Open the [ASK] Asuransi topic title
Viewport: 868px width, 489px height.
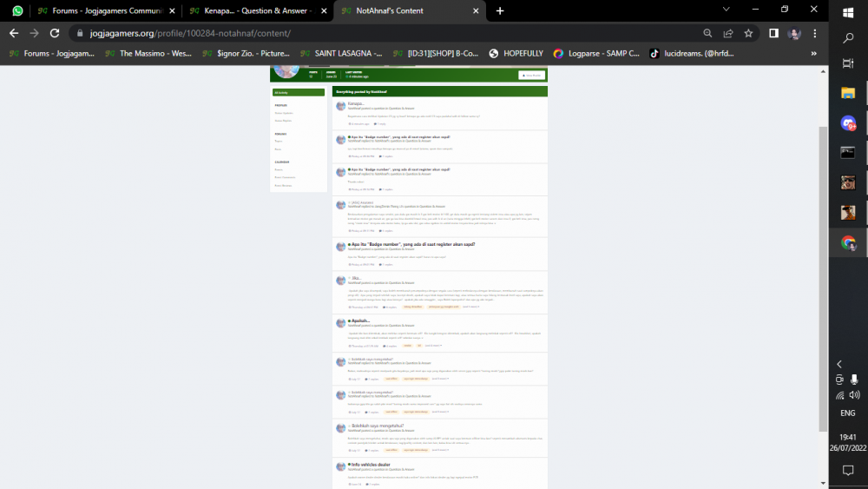point(362,202)
